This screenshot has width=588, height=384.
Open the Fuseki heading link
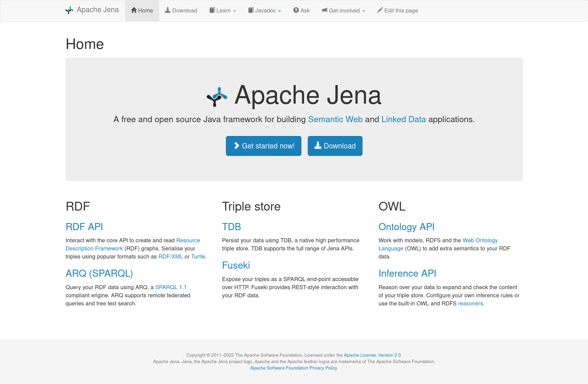[x=236, y=265]
